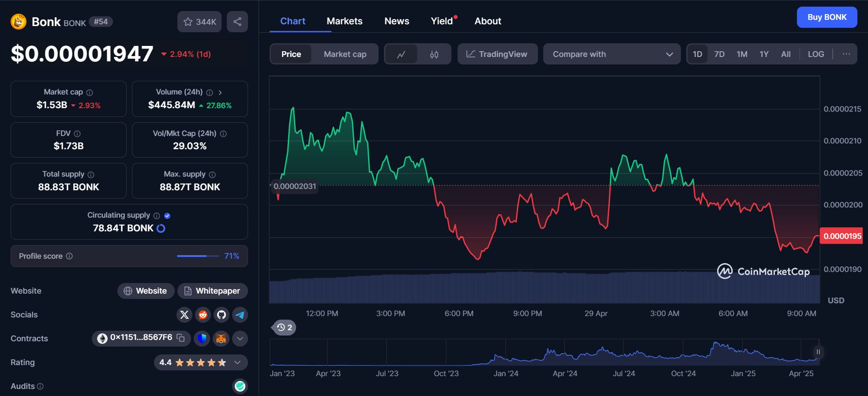
Task: Open the News tab
Action: point(396,21)
